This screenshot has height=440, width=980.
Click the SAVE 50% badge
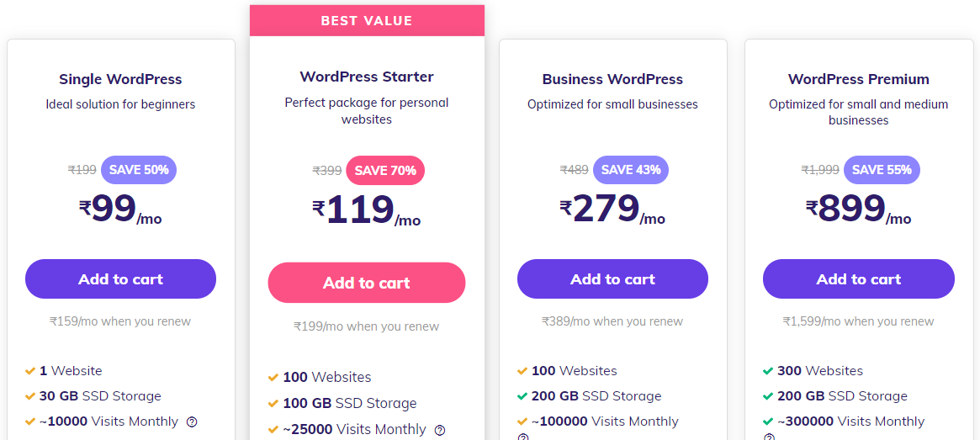tap(139, 170)
